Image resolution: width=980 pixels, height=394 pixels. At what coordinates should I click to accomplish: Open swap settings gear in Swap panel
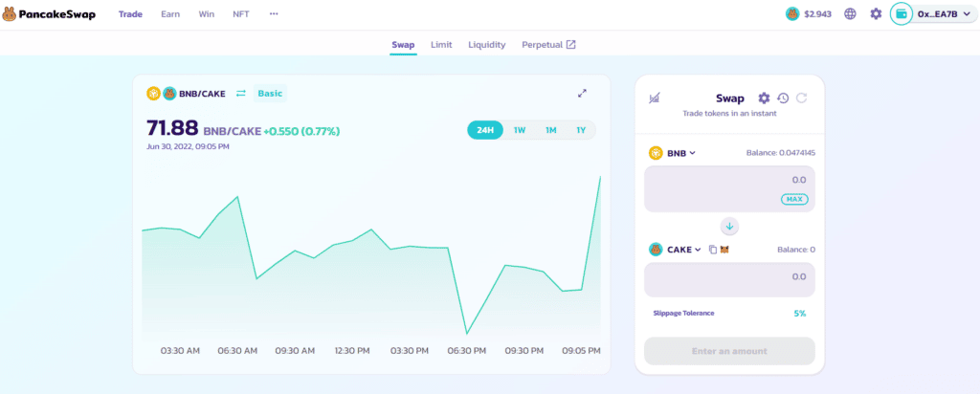[x=764, y=98]
